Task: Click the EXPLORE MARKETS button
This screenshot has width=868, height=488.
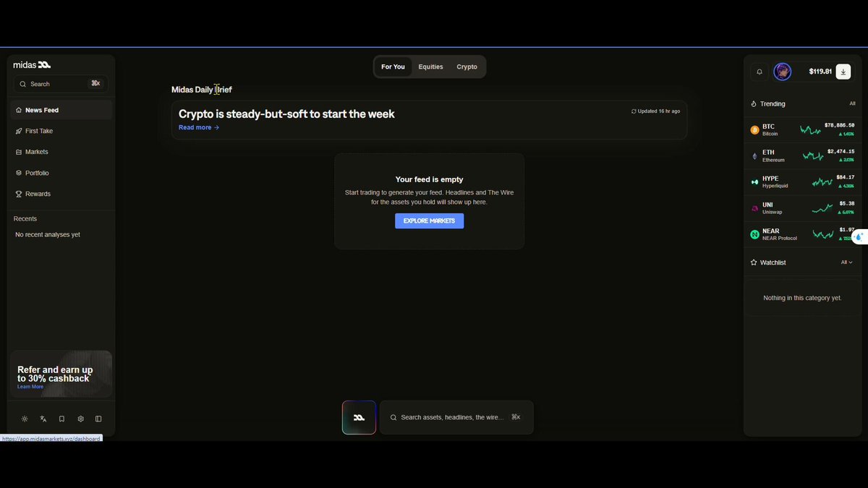Action: point(429,221)
